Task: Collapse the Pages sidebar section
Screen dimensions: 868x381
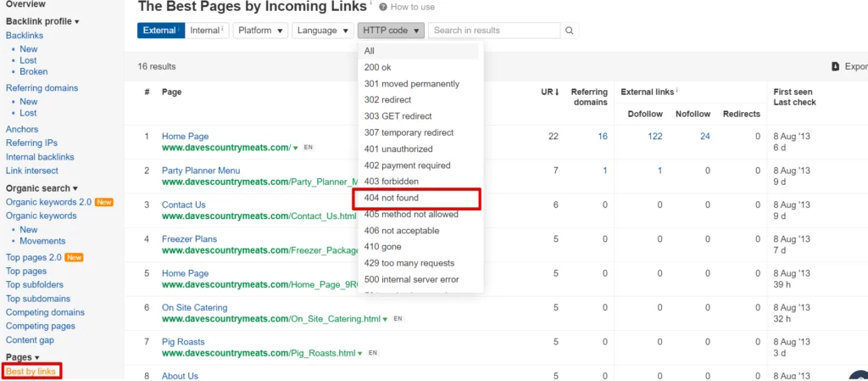Action: (22, 358)
